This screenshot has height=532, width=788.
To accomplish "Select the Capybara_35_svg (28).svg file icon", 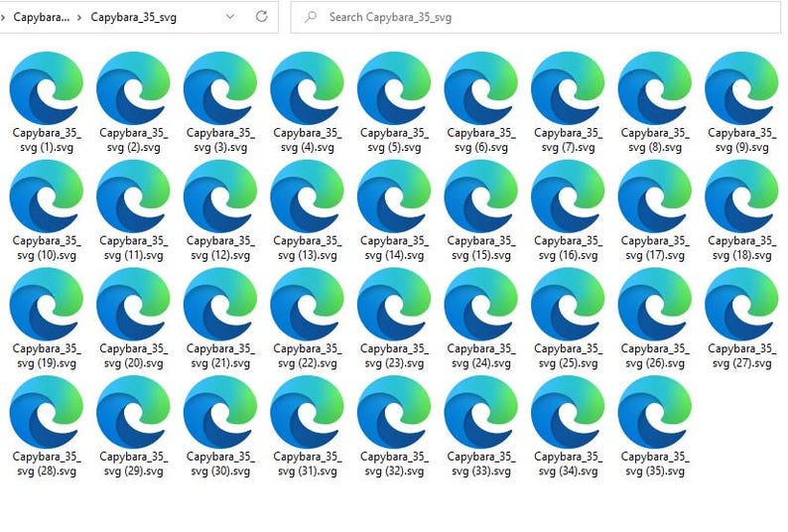I will point(47,412).
